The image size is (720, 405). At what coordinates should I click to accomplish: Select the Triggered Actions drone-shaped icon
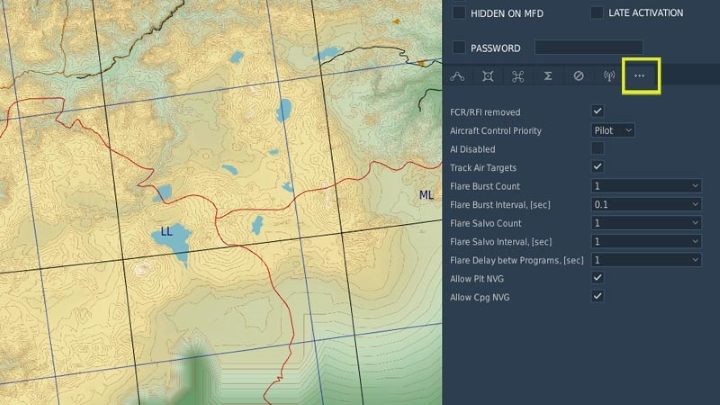coord(517,76)
